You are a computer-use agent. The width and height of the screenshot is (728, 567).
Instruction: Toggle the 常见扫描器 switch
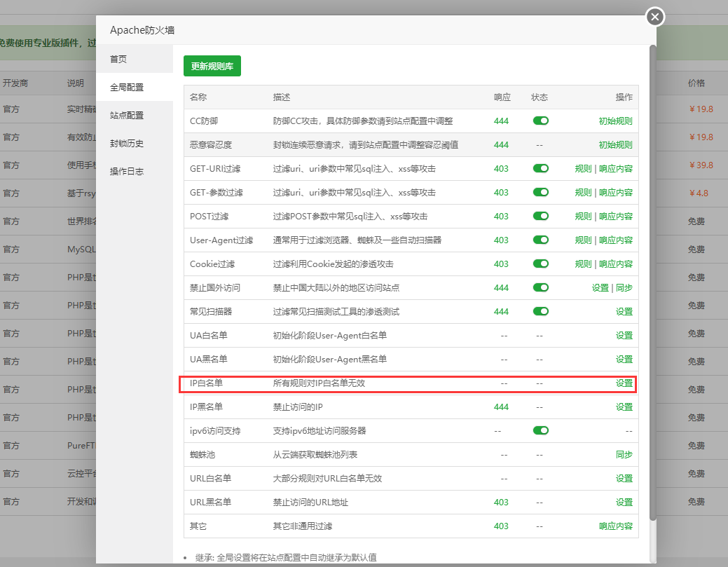(541, 311)
